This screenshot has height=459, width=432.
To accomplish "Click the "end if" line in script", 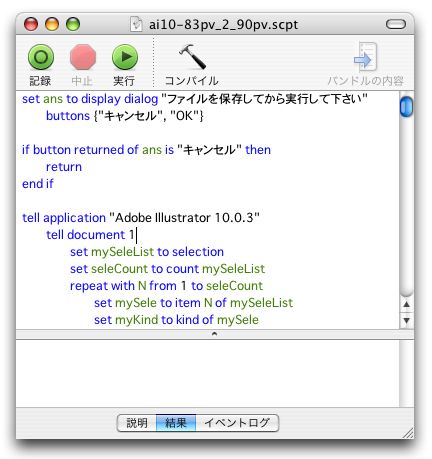I will click(x=38, y=184).
